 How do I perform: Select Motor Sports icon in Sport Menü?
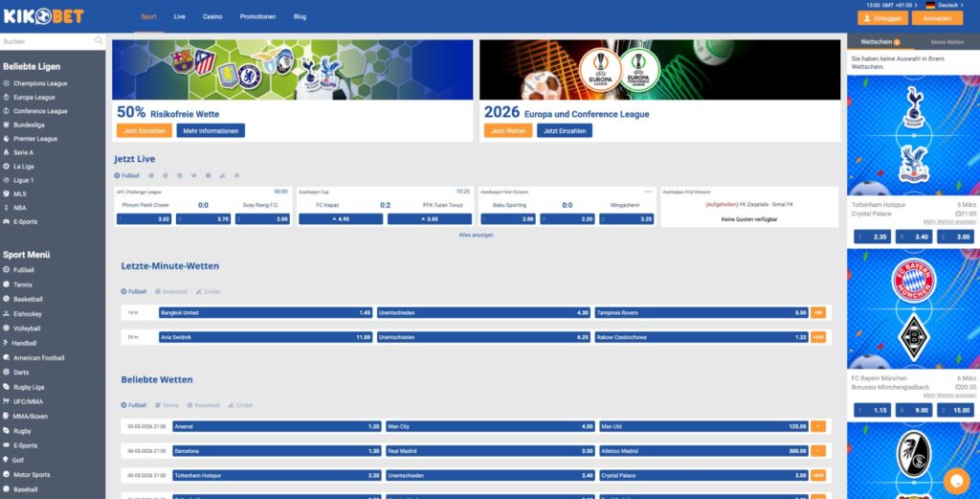[7, 475]
